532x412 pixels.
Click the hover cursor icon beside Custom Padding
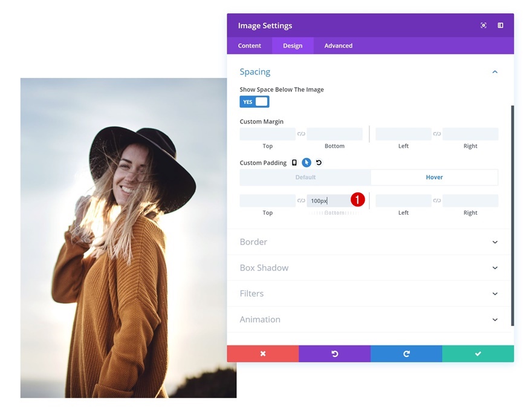(x=307, y=163)
